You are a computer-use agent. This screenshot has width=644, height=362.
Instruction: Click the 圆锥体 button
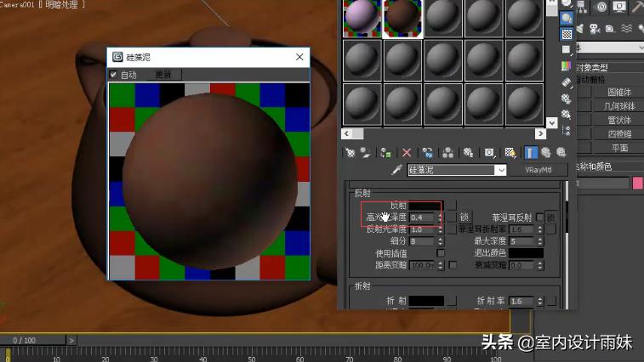point(618,93)
